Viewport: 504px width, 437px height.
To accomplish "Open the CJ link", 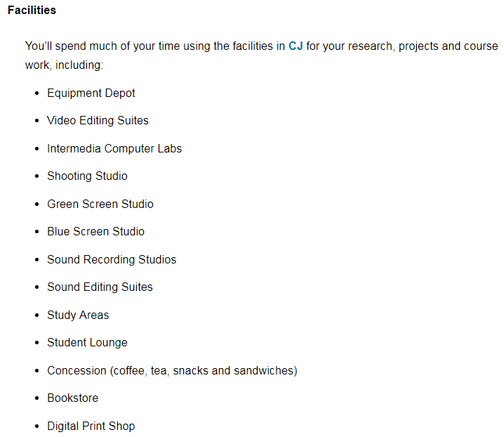I will click(296, 46).
